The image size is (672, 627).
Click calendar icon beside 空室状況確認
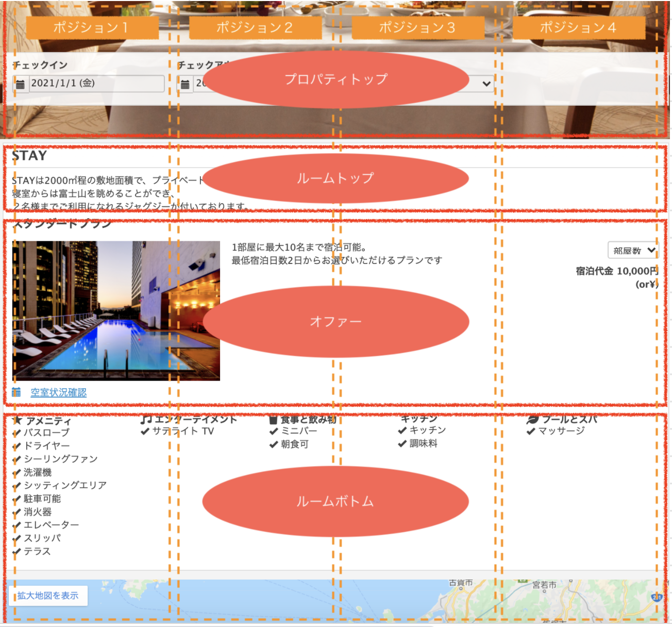tap(16, 392)
